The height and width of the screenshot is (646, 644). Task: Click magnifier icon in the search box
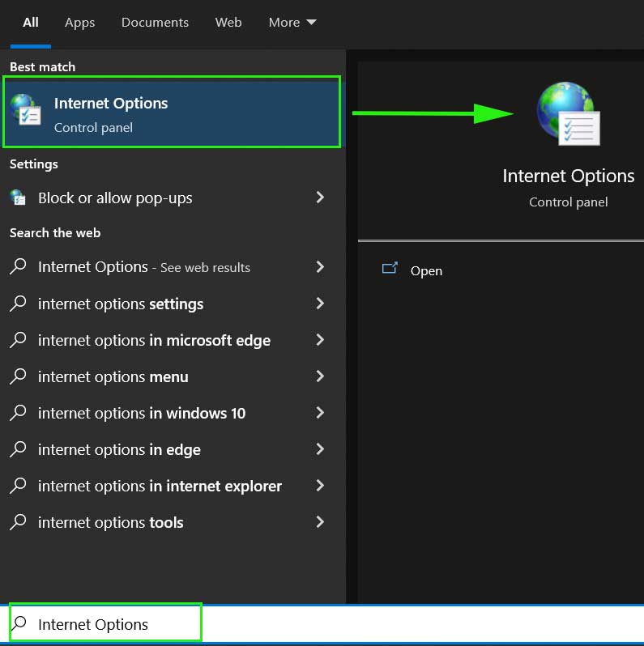[19, 623]
